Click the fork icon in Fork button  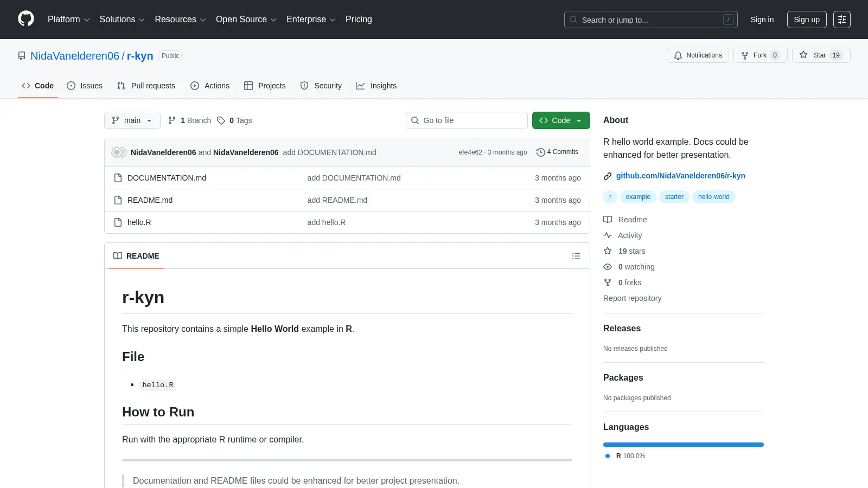pos(745,55)
